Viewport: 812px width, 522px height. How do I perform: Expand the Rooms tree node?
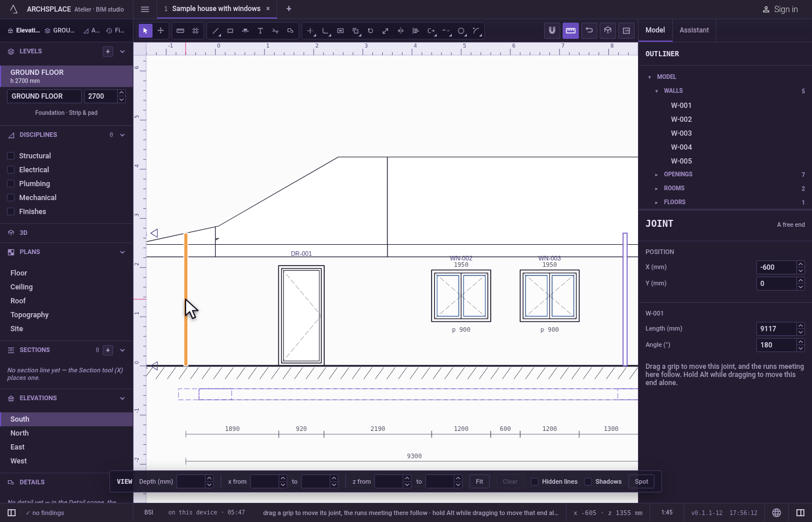pyautogui.click(x=657, y=188)
